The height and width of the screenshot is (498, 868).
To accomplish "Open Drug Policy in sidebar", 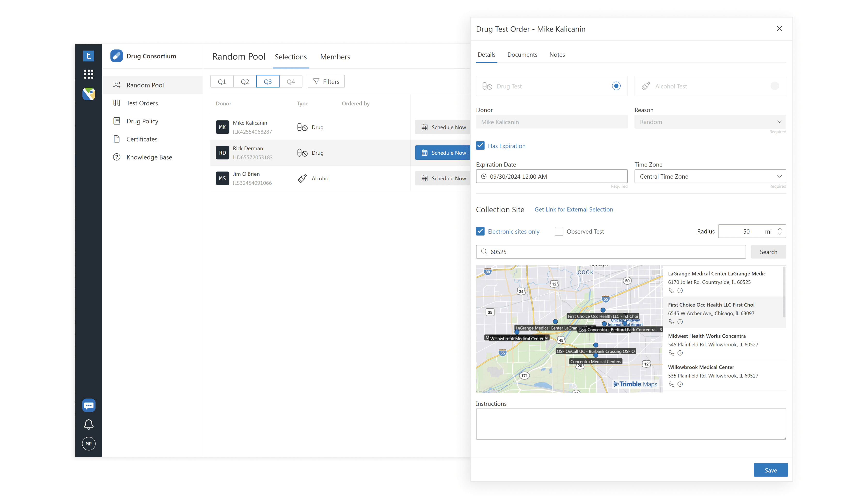I will (153, 121).
